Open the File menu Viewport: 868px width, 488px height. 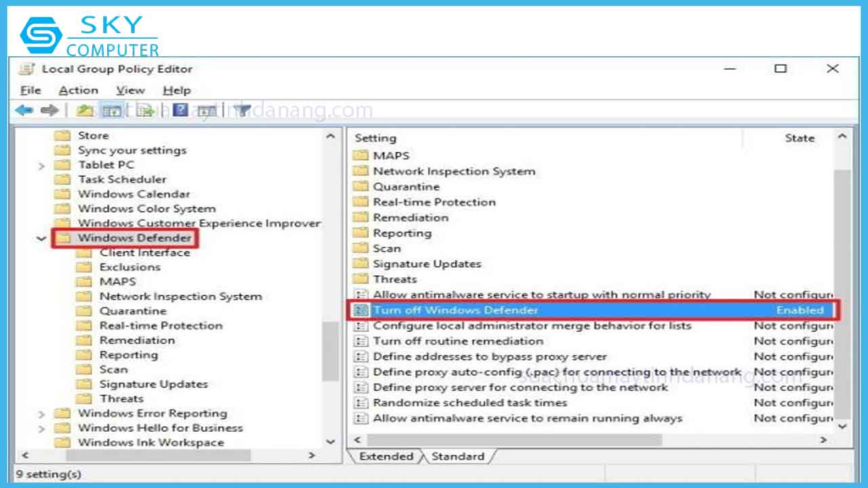31,90
